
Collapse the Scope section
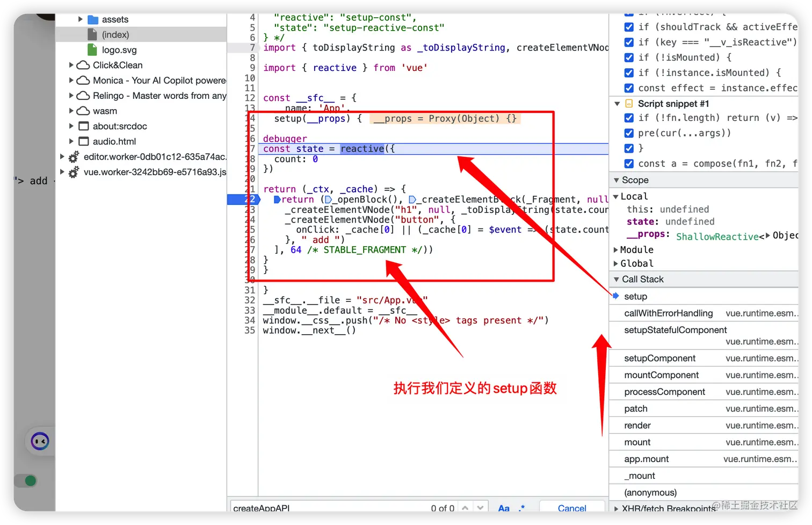617,180
